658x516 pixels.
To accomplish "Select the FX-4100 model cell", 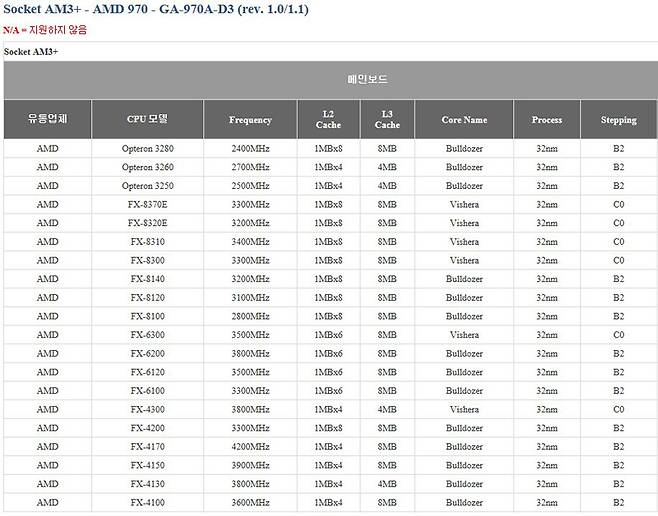I will [148, 502].
